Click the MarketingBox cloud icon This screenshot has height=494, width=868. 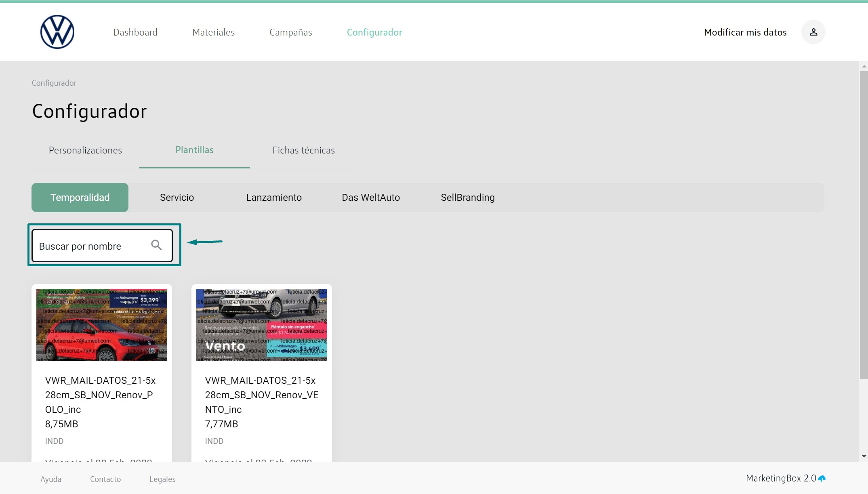822,479
